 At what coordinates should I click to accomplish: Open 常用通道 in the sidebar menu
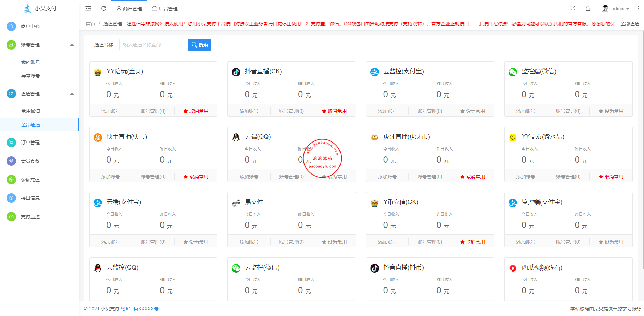pos(31,111)
